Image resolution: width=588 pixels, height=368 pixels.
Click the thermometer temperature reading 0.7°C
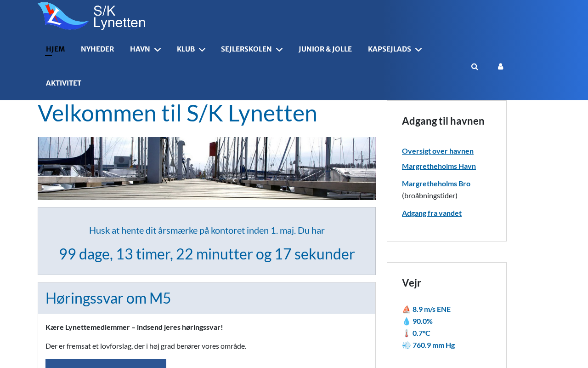coord(421,333)
